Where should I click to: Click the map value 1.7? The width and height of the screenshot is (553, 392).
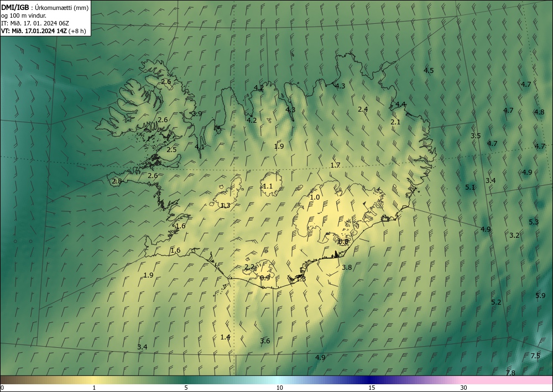(335, 165)
